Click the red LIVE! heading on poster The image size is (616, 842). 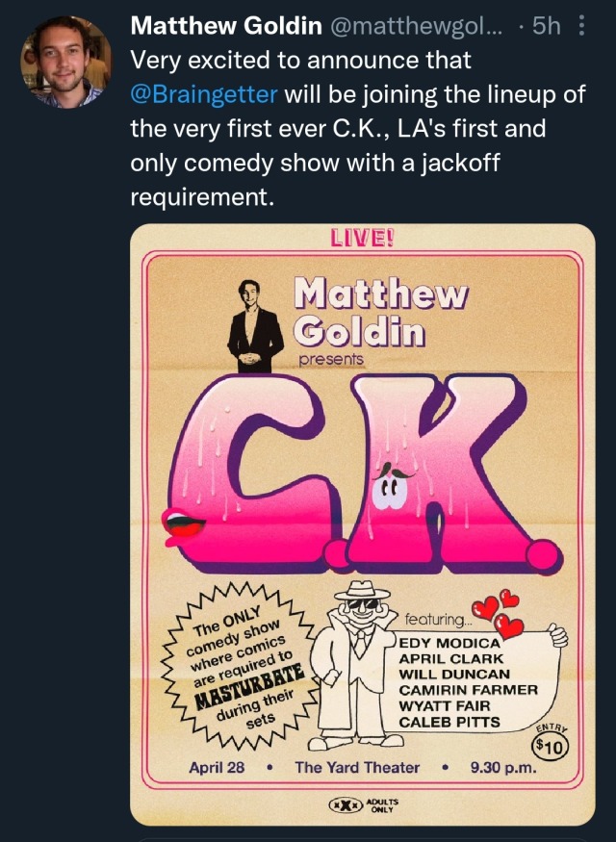point(364,240)
